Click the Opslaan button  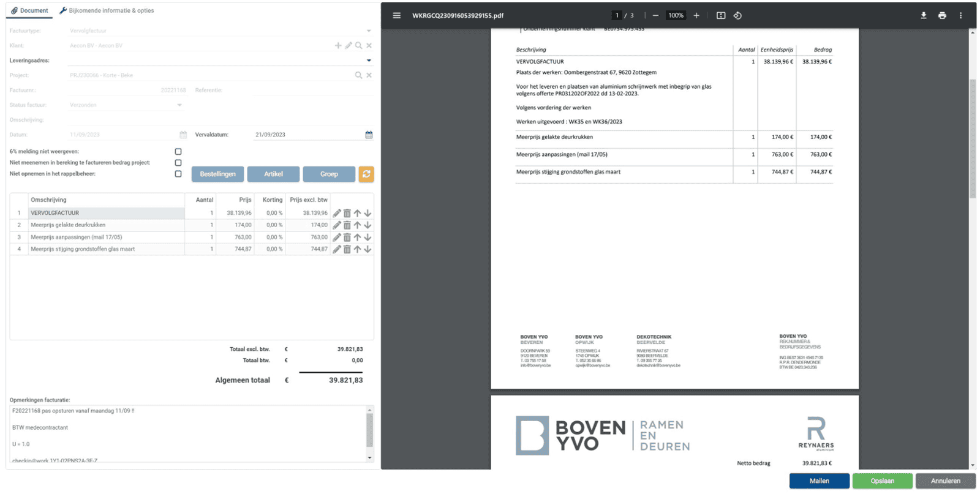[x=882, y=481]
